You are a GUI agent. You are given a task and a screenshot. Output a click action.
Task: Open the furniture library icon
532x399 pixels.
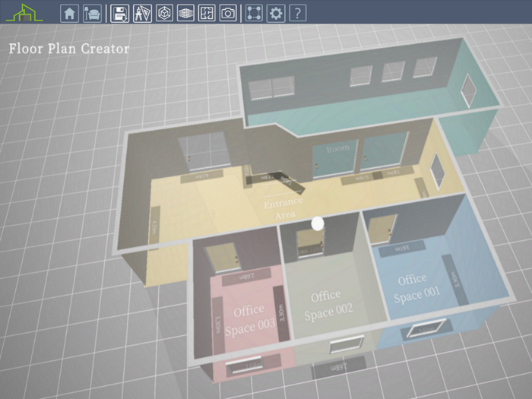click(x=92, y=14)
